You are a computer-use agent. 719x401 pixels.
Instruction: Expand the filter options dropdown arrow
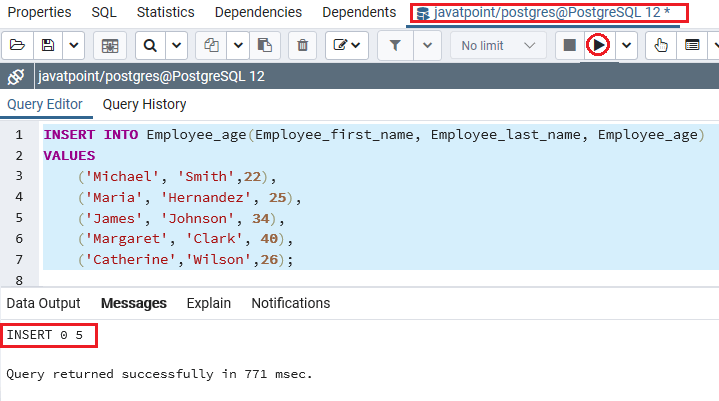click(427, 45)
